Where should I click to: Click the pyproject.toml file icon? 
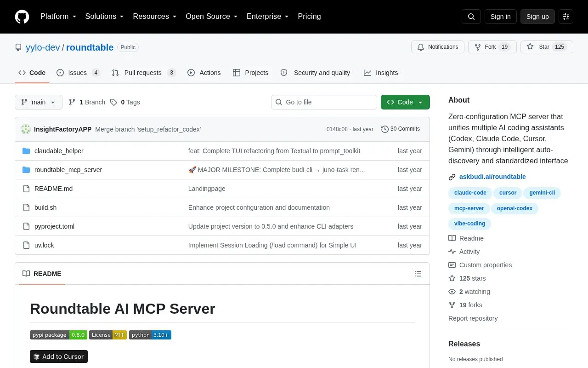tap(26, 226)
